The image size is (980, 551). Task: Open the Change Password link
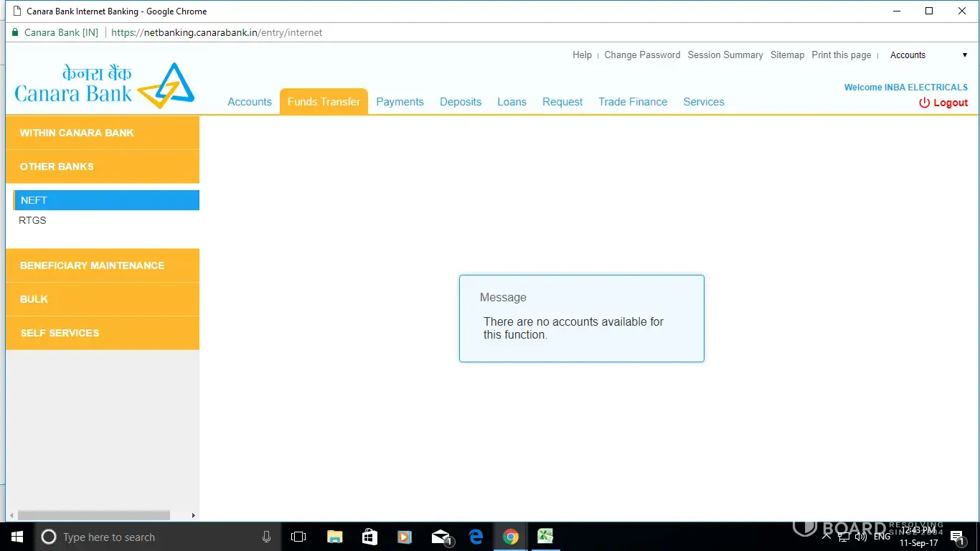642,55
